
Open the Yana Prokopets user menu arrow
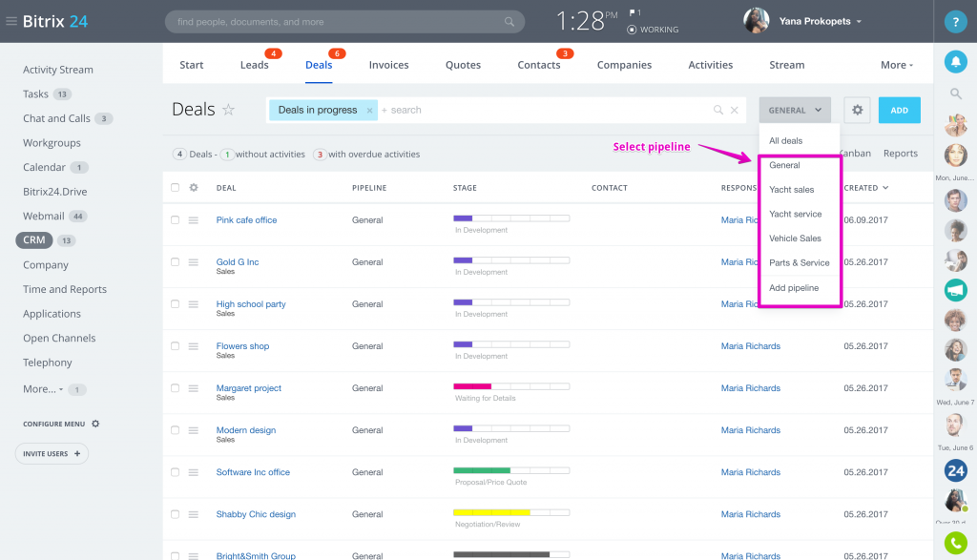click(860, 22)
